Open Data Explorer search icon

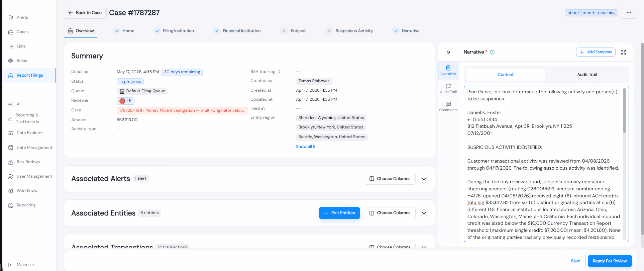pos(11,133)
